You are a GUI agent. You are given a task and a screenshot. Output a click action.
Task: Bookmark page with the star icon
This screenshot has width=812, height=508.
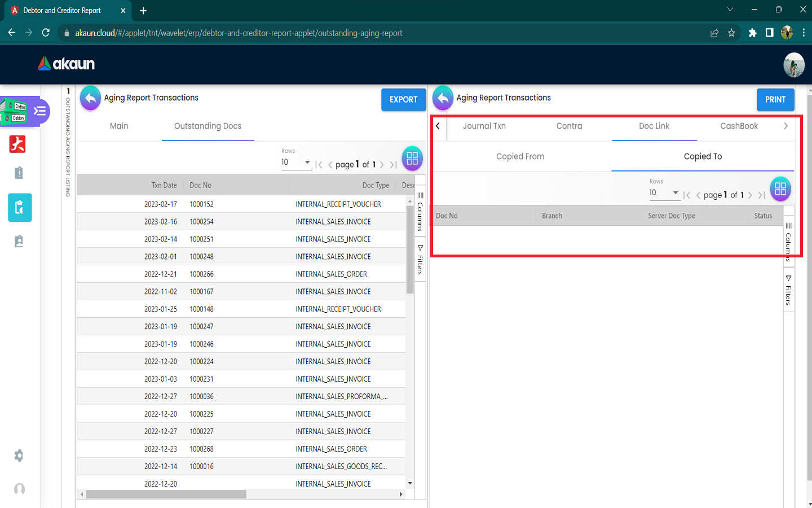(x=731, y=33)
